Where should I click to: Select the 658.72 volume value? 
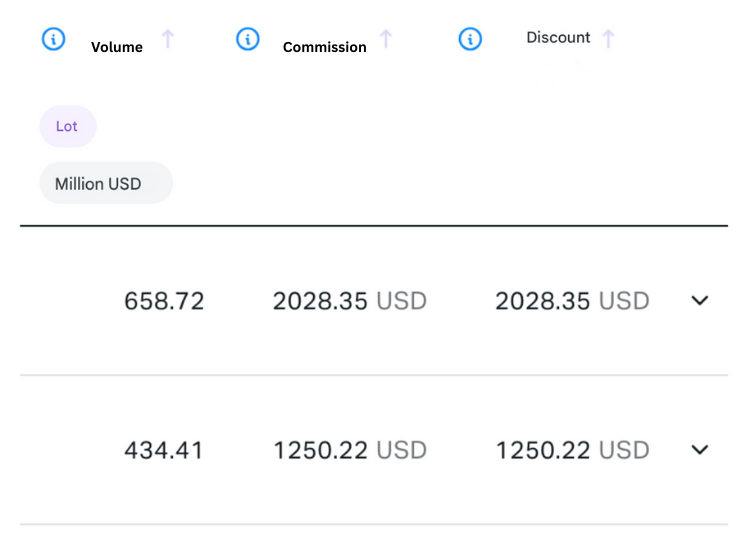(164, 301)
